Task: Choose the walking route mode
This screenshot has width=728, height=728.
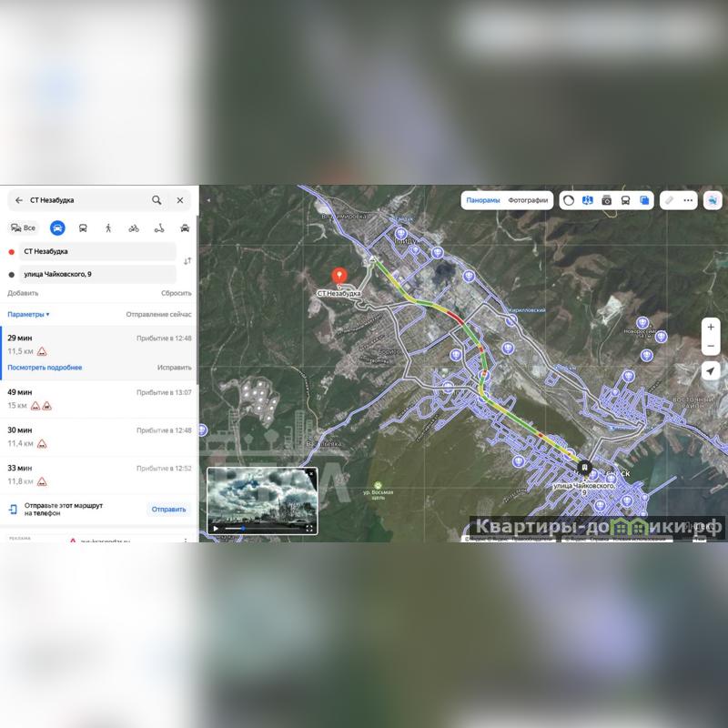Action: 108,227
